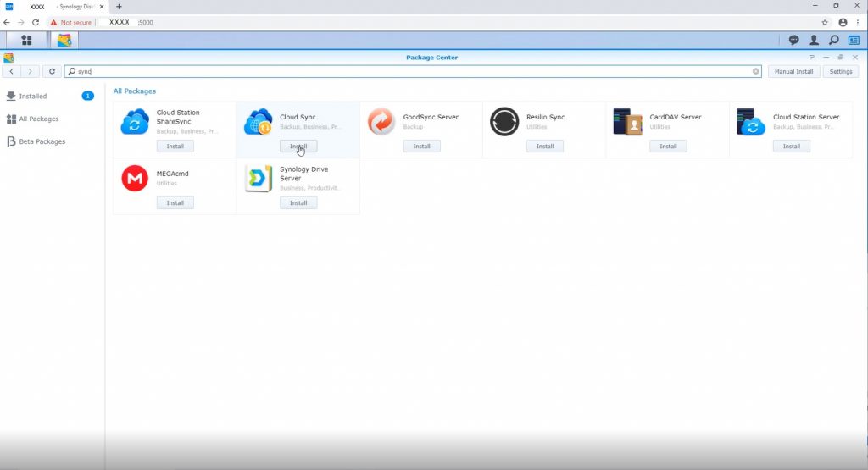The height and width of the screenshot is (470, 868).
Task: Open the DSM search magnifier icon
Action: point(834,40)
